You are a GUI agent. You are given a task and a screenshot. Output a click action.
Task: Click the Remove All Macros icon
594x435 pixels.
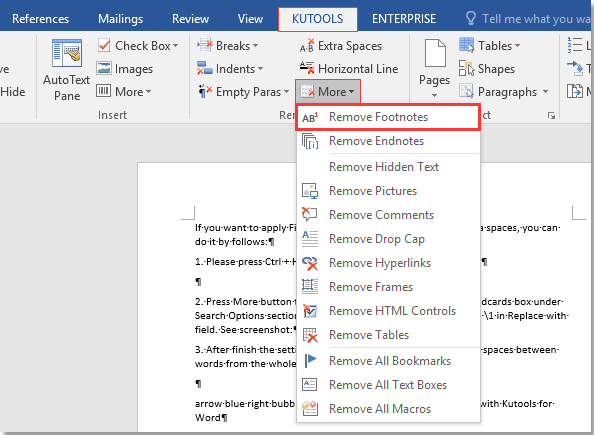[x=310, y=409]
